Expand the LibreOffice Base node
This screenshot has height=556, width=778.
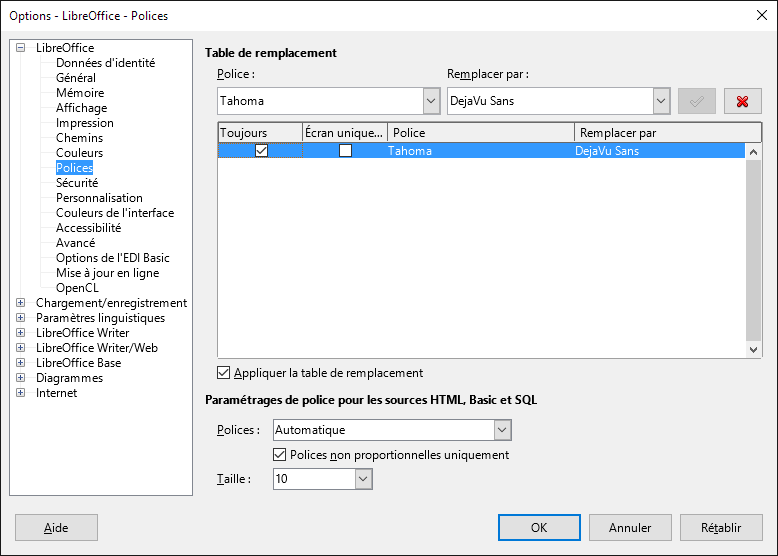pos(20,363)
